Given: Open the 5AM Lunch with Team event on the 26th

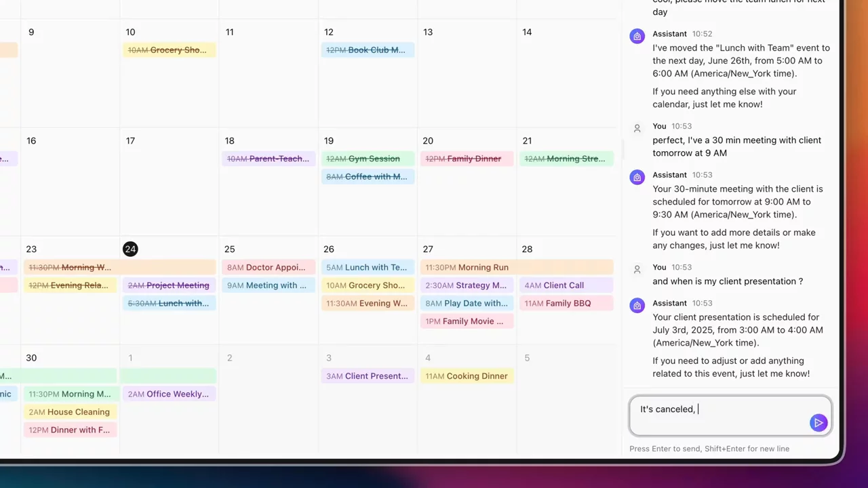Looking at the screenshot, I should pos(368,268).
